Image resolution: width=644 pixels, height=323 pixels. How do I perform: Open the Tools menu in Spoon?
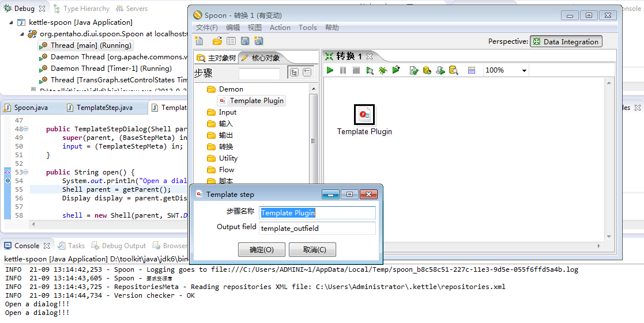[x=308, y=28]
